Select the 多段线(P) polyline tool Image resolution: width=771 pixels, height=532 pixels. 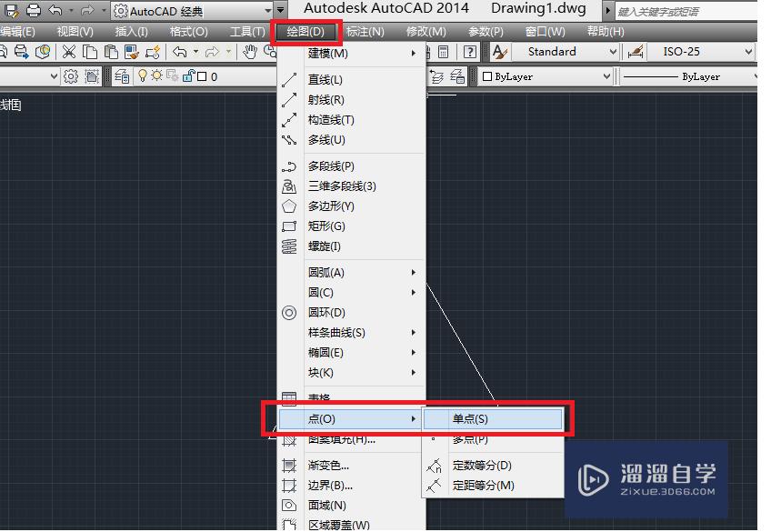point(330,166)
